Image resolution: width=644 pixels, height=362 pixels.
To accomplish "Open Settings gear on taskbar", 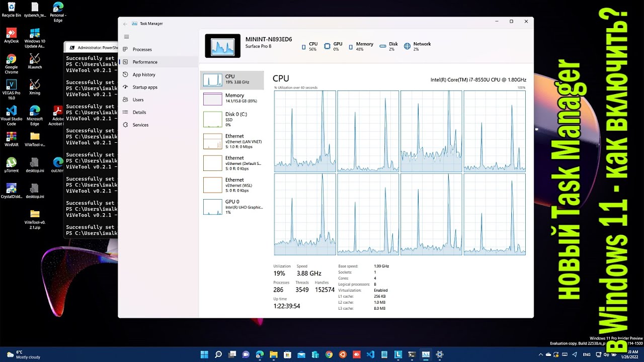I will [x=439, y=354].
